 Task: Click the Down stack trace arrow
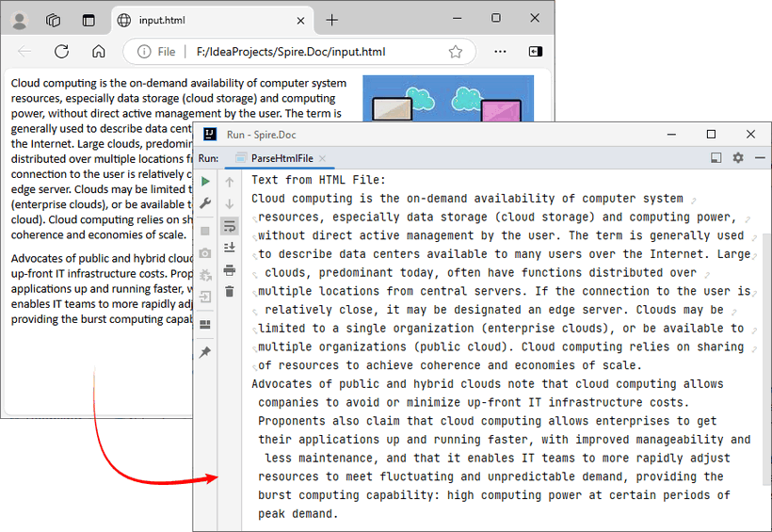pyautogui.click(x=230, y=203)
